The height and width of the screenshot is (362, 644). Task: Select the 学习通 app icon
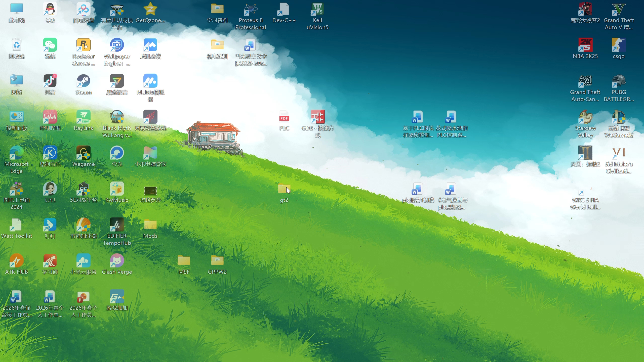50,261
